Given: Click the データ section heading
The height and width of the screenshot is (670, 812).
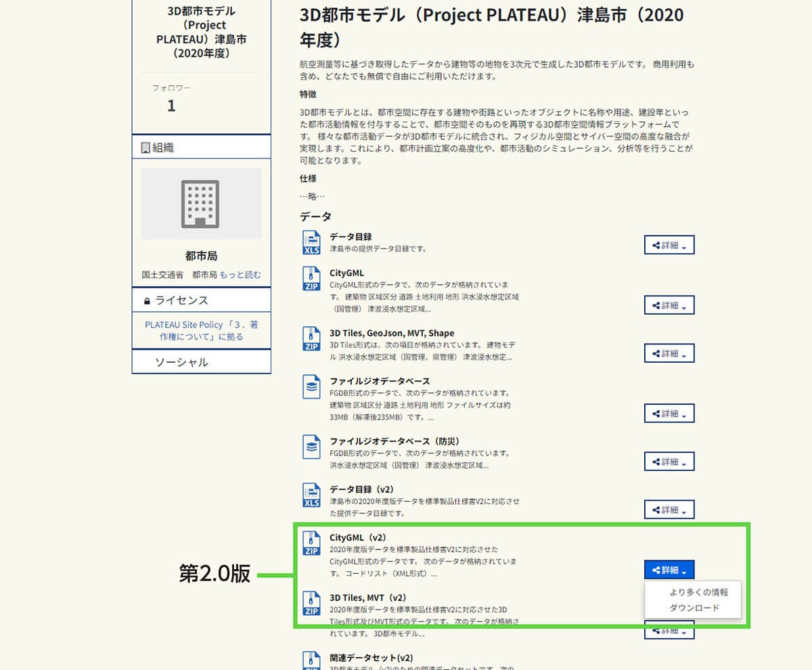Looking at the screenshot, I should (x=316, y=217).
